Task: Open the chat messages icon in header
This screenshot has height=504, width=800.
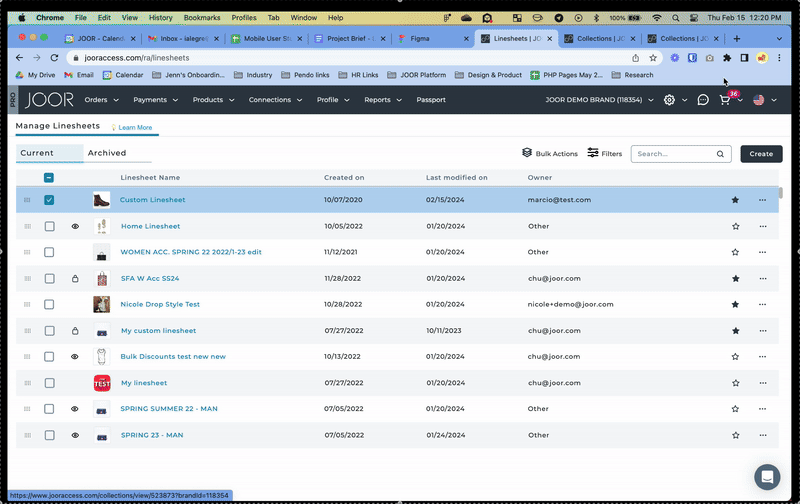Action: tap(703, 100)
